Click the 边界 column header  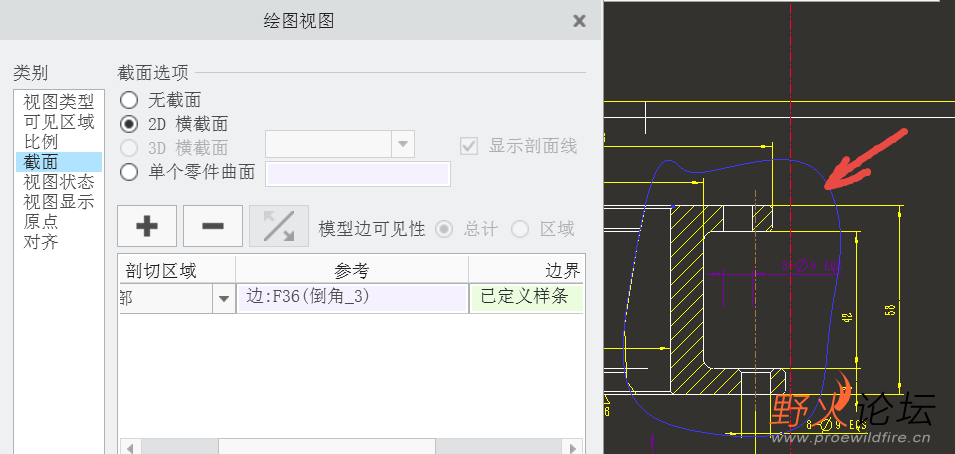coord(527,269)
